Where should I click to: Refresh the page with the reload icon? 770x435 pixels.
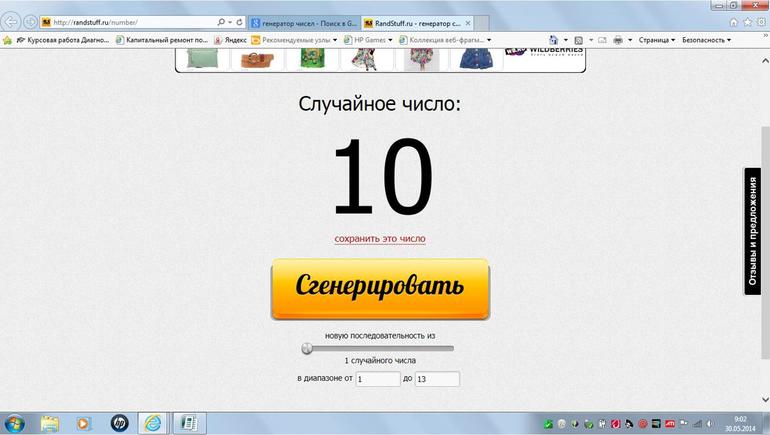pyautogui.click(x=240, y=22)
